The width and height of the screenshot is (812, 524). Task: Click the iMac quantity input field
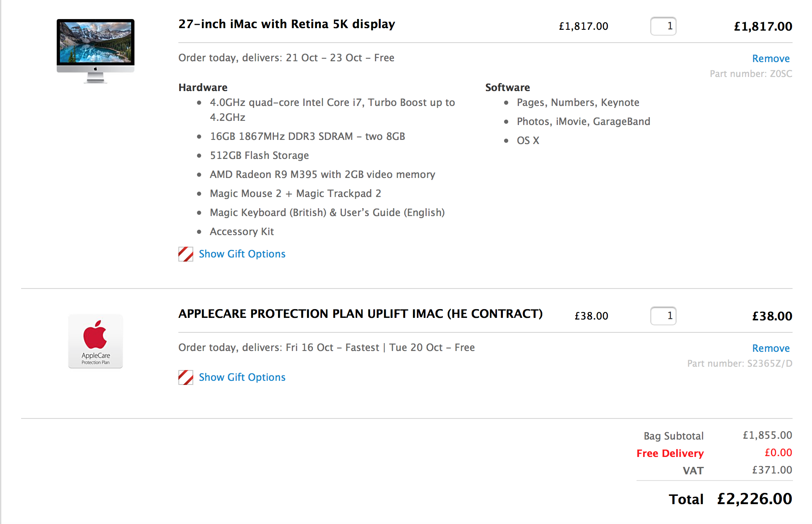tap(663, 26)
